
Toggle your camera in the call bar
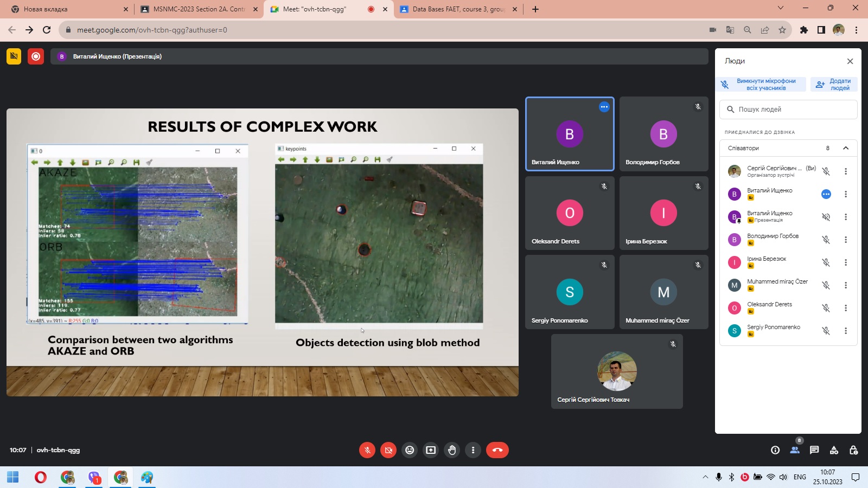(x=388, y=450)
